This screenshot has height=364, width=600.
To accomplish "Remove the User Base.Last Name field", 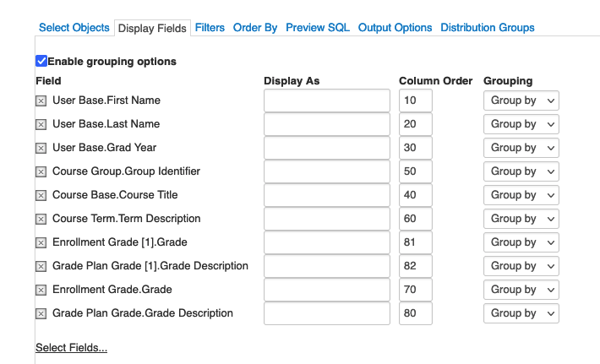I will (x=41, y=124).
